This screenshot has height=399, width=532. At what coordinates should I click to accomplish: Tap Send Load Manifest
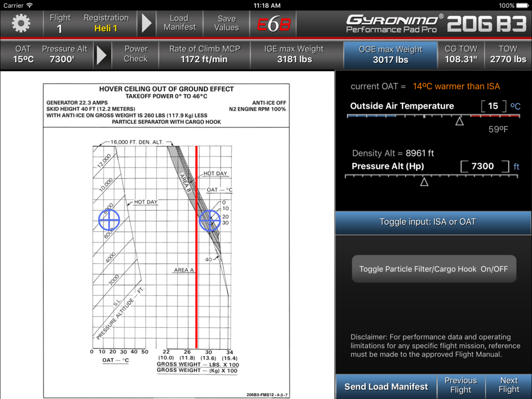click(386, 387)
